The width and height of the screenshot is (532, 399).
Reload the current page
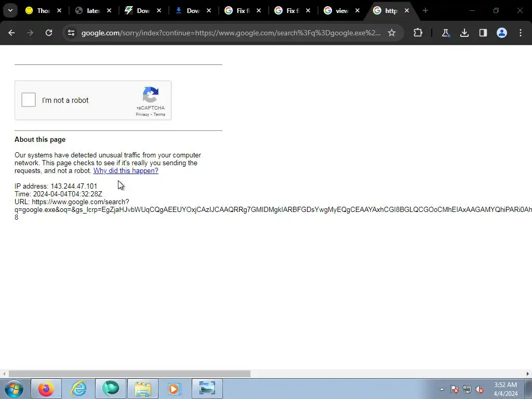pos(49,33)
